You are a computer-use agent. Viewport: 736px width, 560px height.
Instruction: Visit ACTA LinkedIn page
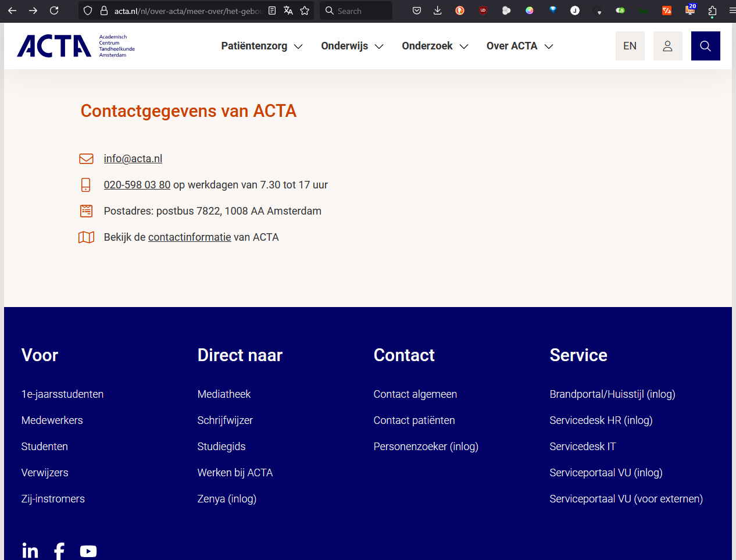pos(30,551)
